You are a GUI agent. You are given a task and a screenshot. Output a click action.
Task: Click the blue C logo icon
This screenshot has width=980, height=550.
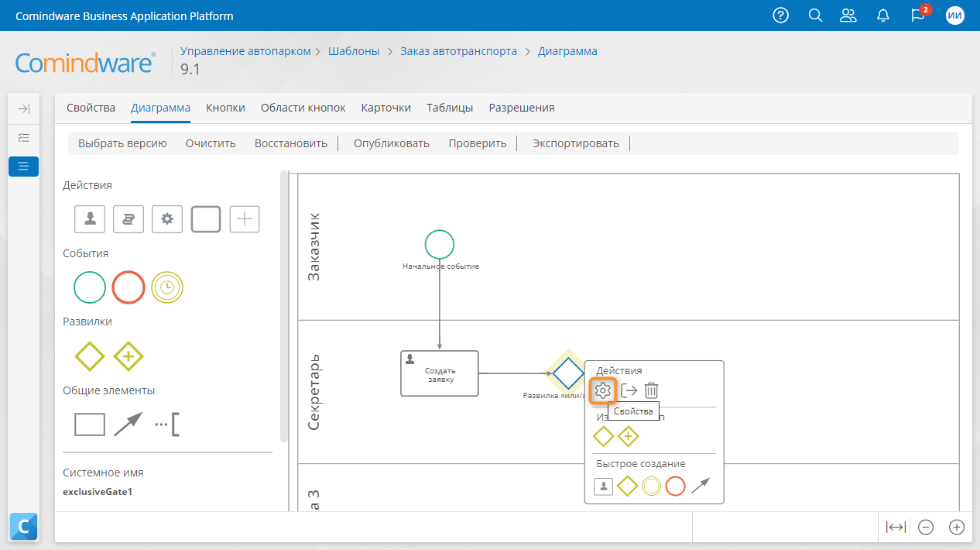point(23,527)
